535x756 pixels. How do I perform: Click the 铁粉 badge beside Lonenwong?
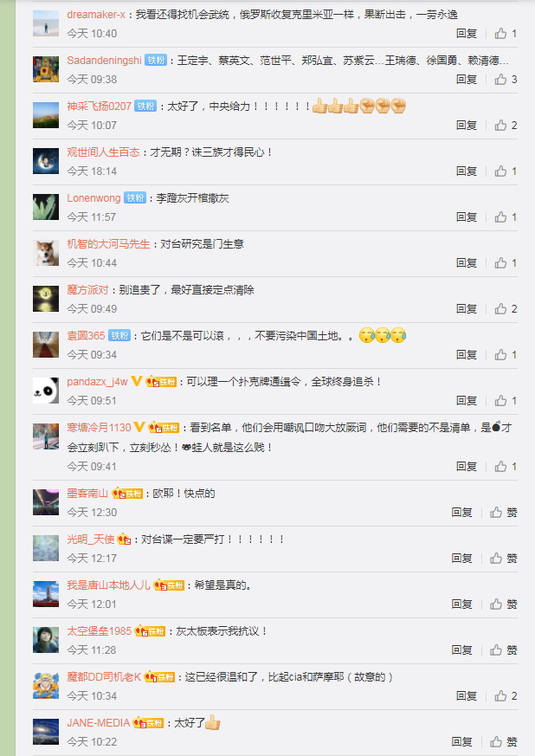(135, 197)
